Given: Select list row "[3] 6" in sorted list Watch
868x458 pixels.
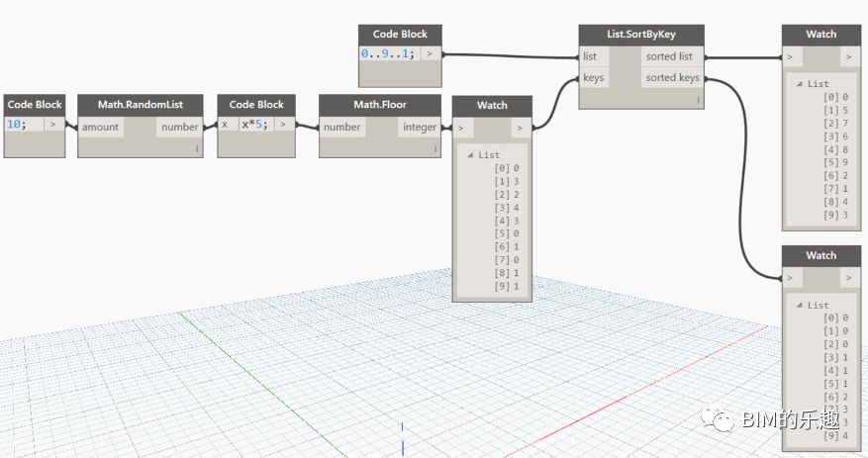Looking at the screenshot, I should coord(836,137).
